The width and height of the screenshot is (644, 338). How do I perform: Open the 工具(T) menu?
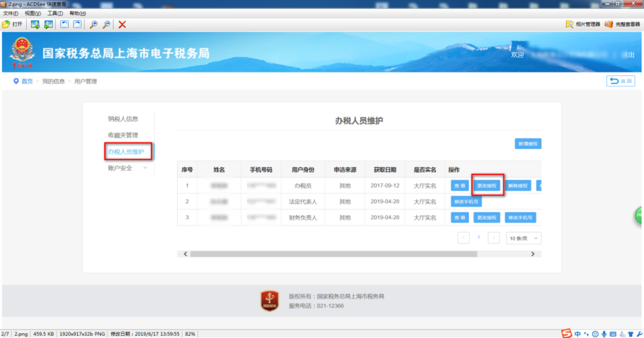(x=55, y=14)
